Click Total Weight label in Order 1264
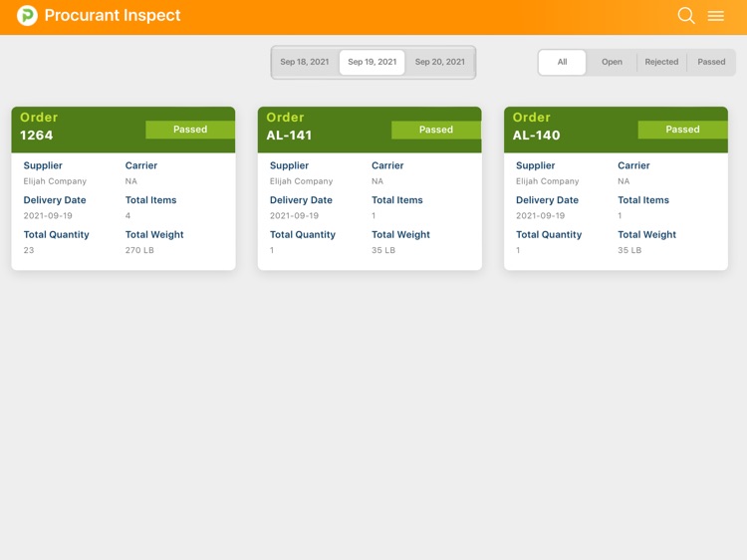The image size is (747, 560). [x=154, y=234]
